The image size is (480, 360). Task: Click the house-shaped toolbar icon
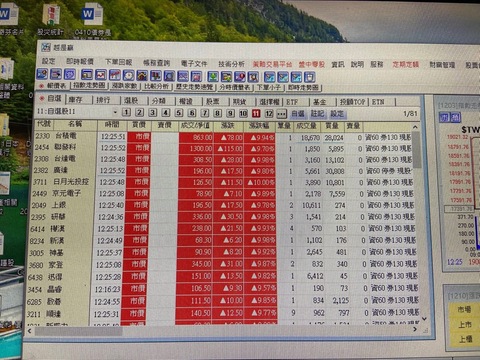(142, 75)
